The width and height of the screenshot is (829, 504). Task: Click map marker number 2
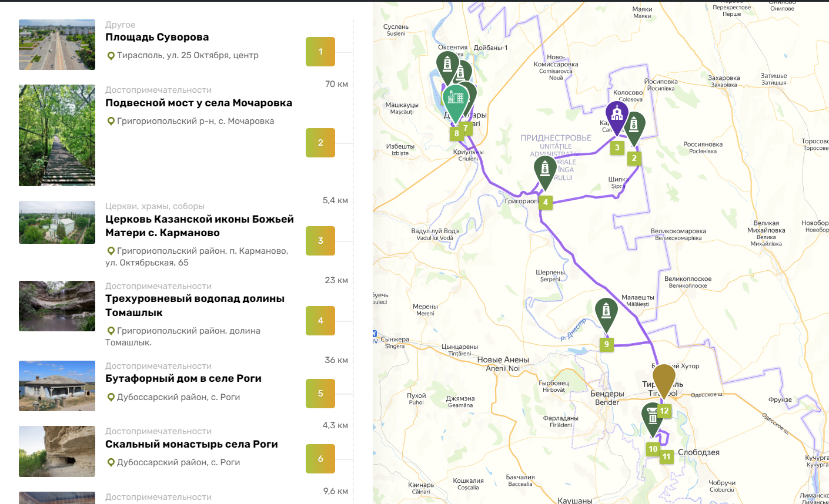point(634,158)
